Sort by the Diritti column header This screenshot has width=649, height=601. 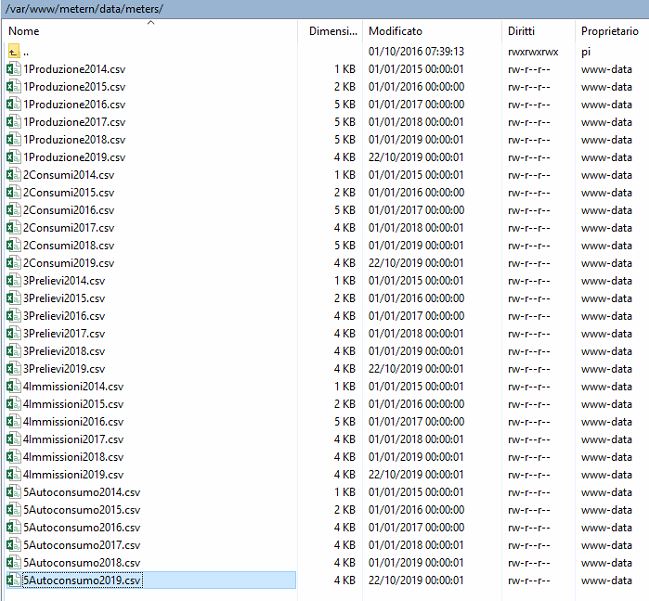tap(521, 31)
